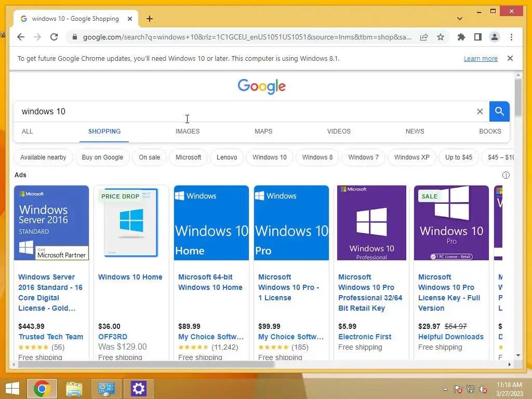Toggle the Windows 7 filter chip

click(363, 157)
